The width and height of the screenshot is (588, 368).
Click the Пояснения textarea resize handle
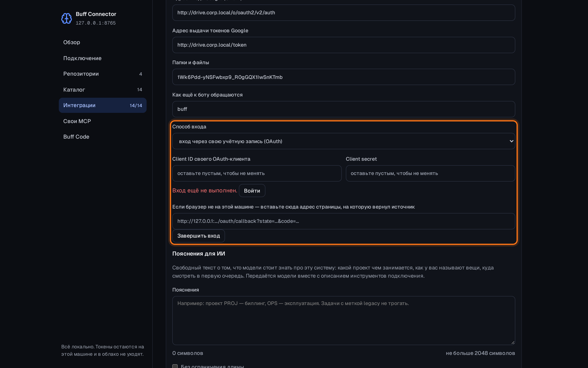tap(513, 342)
